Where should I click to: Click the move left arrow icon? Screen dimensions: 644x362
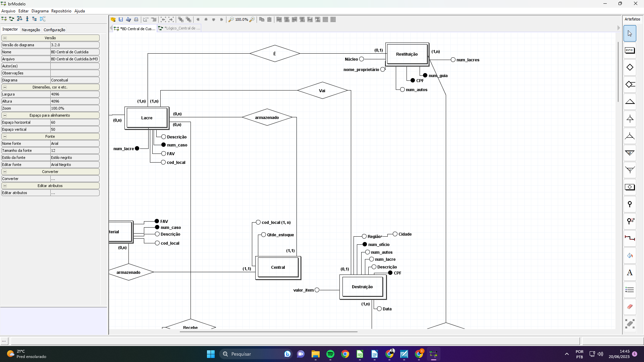(x=198, y=19)
